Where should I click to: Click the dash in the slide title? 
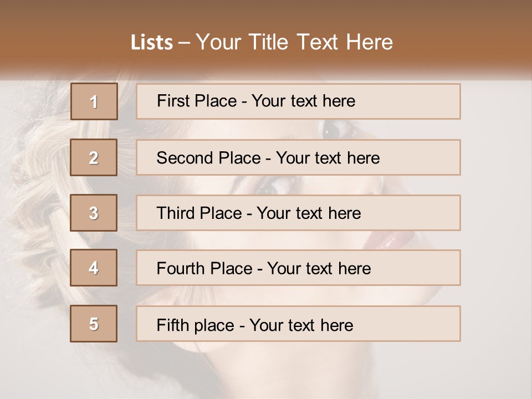pyautogui.click(x=185, y=43)
